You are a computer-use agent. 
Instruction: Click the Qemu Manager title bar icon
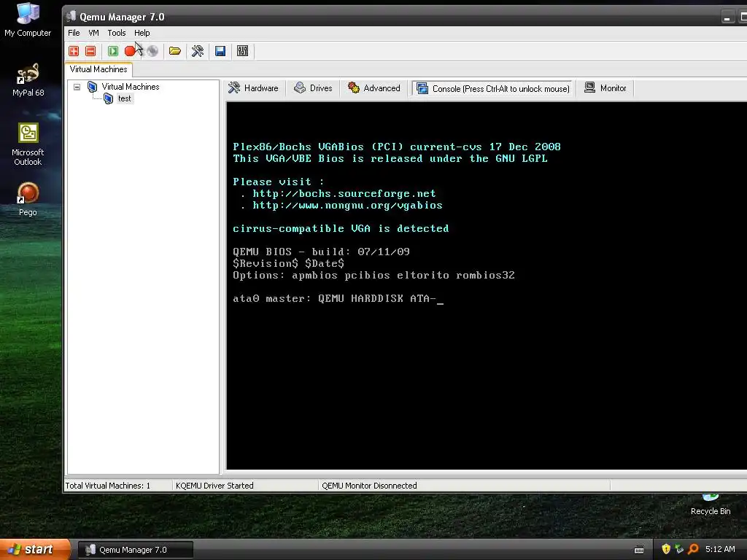[71, 17]
